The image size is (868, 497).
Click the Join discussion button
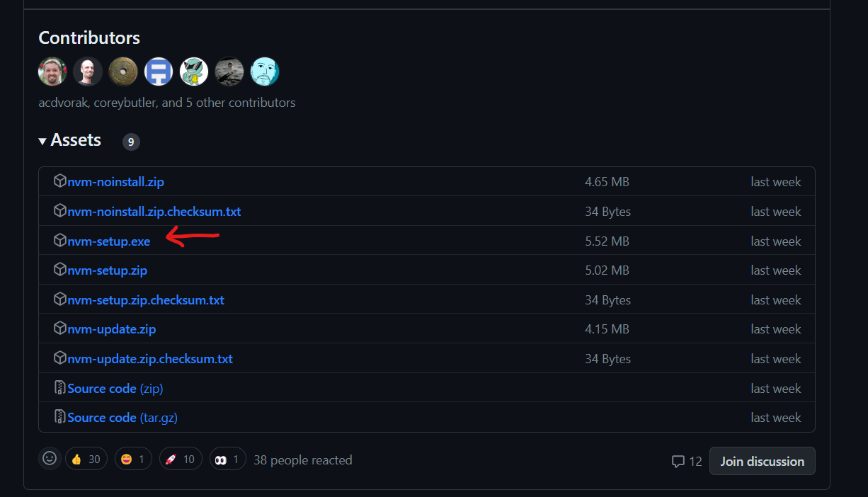[762, 461]
